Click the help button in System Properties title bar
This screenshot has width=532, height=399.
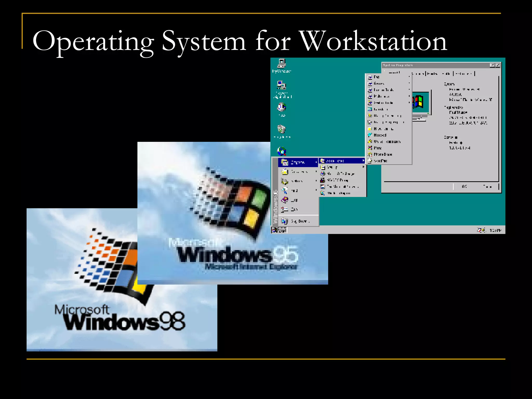(492, 65)
